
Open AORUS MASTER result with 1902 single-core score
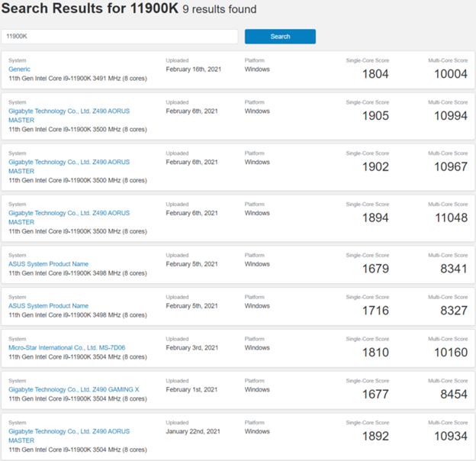click(x=69, y=163)
